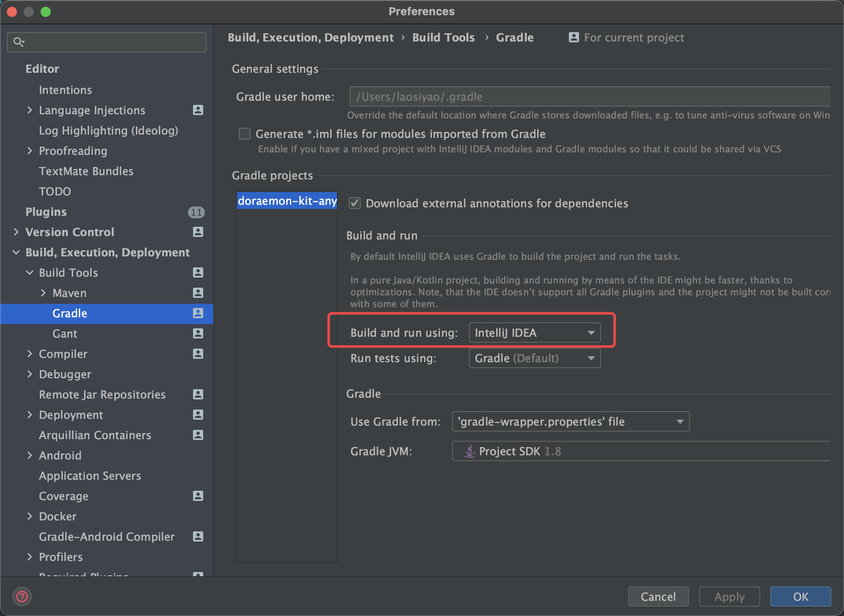Select the doraemon-kit-any project entry
The width and height of the screenshot is (844, 616).
(x=287, y=201)
